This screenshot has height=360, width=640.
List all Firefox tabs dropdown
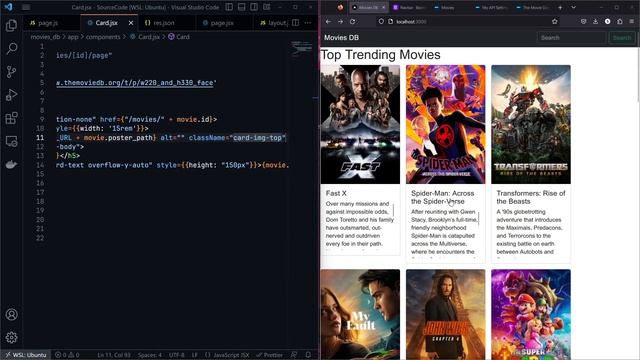573,7
